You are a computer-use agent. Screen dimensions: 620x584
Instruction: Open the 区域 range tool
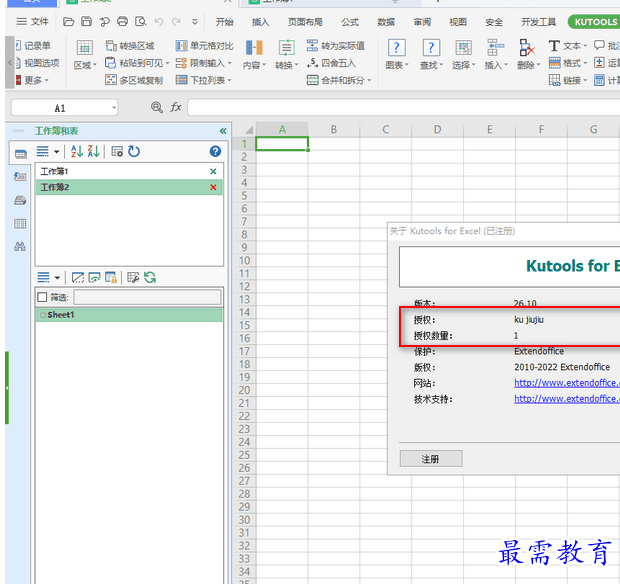pyautogui.click(x=85, y=55)
